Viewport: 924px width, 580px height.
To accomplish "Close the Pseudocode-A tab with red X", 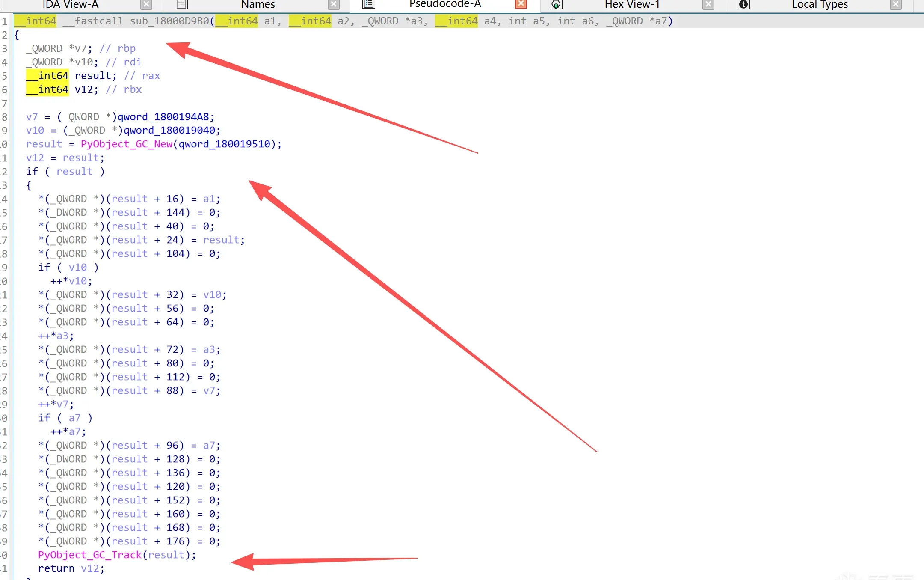I will pos(521,4).
